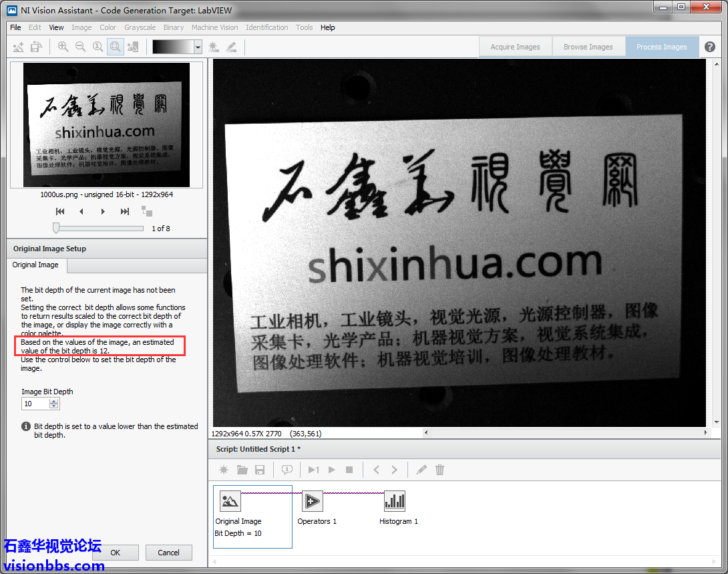The image size is (728, 574).
Task: Click the Delete Step trash icon
Action: [x=439, y=470]
